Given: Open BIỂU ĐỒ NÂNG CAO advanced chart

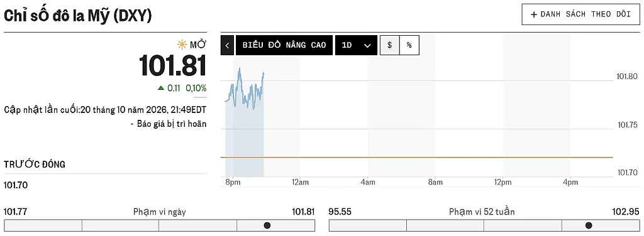Looking at the screenshot, I should point(284,45).
